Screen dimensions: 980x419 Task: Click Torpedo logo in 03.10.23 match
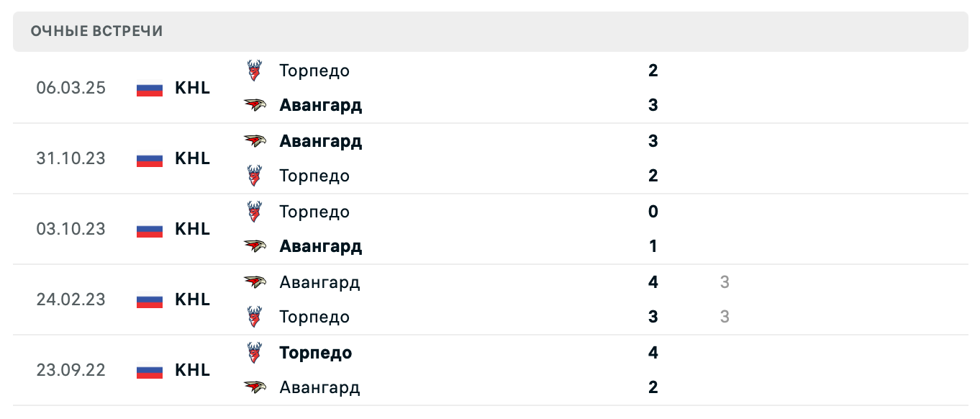[254, 212]
